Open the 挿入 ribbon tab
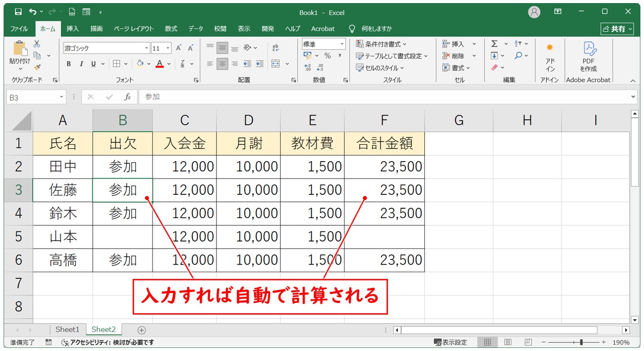644x351 pixels. pos(73,29)
